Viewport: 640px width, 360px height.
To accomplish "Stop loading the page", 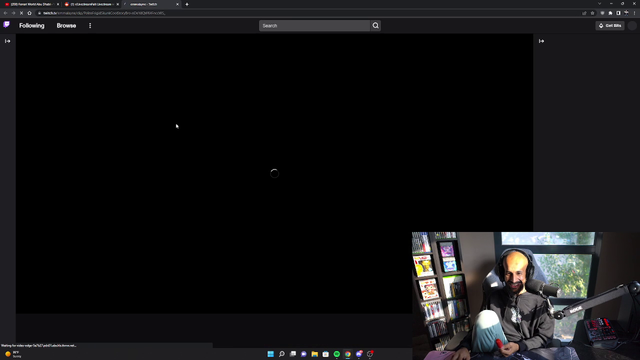I will (21, 13).
